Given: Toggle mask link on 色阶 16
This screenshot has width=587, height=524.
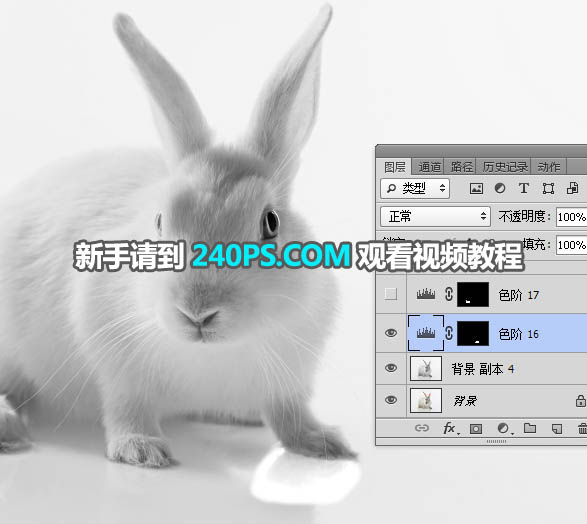Looking at the screenshot, I should point(449,333).
